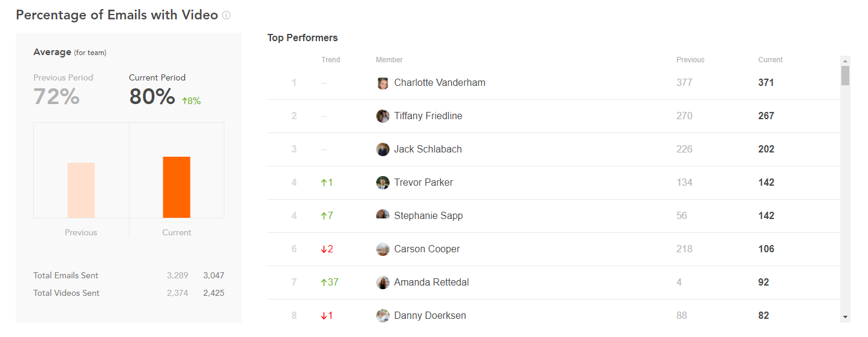The width and height of the screenshot is (868, 337).
Task: Click the scrollbar up arrow
Action: point(845,61)
